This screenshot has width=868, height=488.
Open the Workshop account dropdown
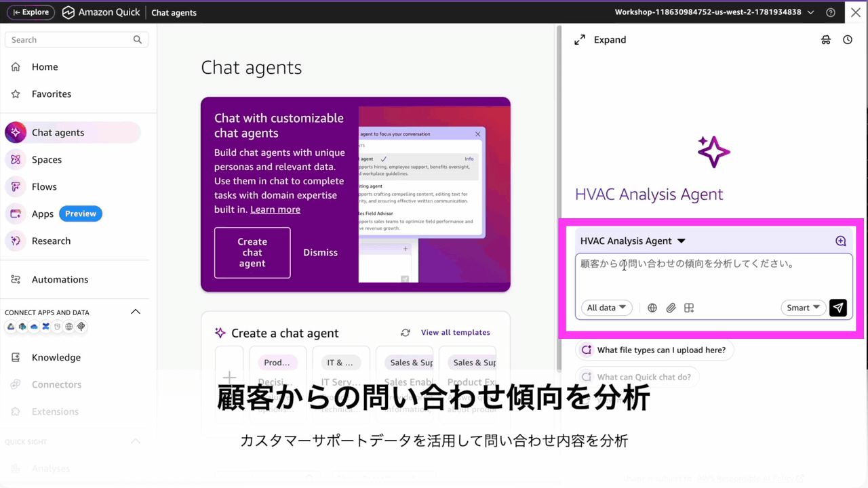pyautogui.click(x=715, y=12)
